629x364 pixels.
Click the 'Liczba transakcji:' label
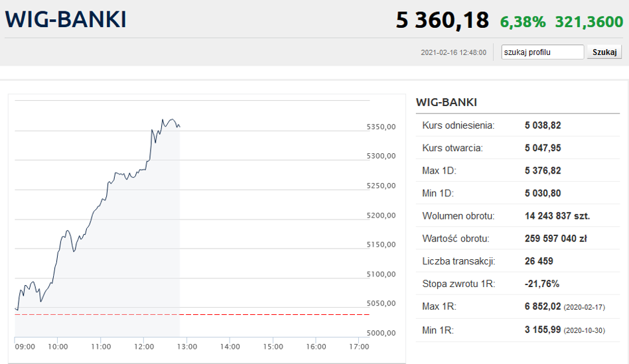point(458,261)
